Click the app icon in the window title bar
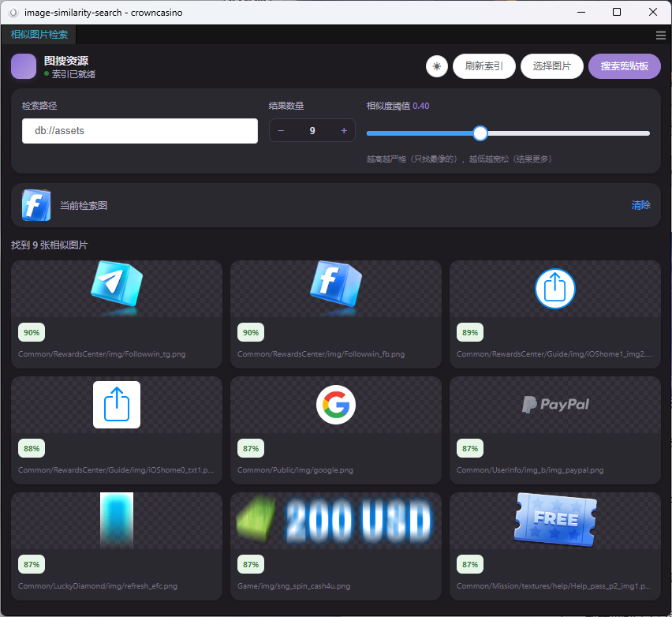Viewport: 672px width, 617px height. tap(13, 13)
